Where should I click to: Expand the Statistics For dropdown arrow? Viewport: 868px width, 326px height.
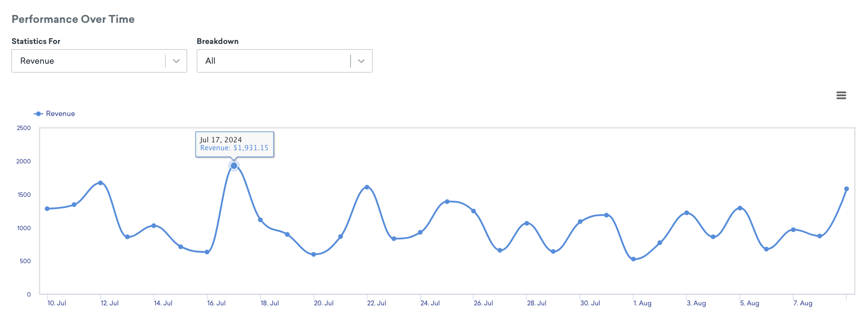click(176, 61)
